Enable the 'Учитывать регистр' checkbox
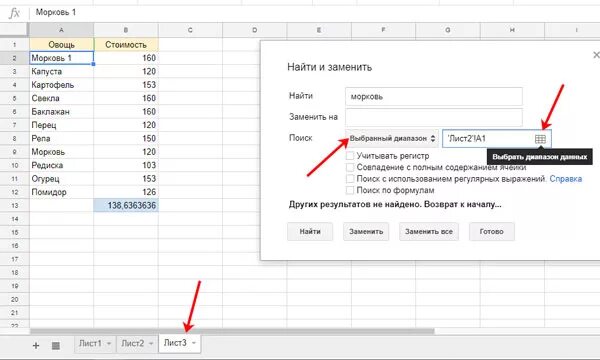 350,156
